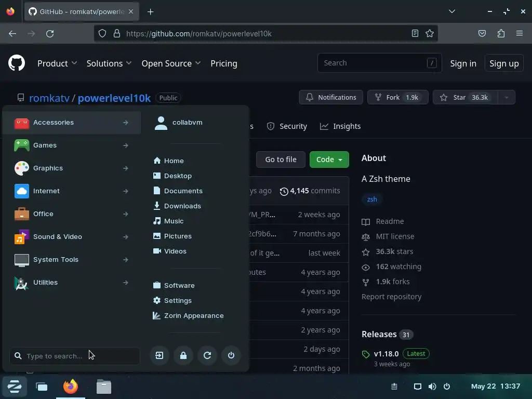The image size is (532, 399).
Task: Expand the Internet category
Action: click(x=72, y=191)
